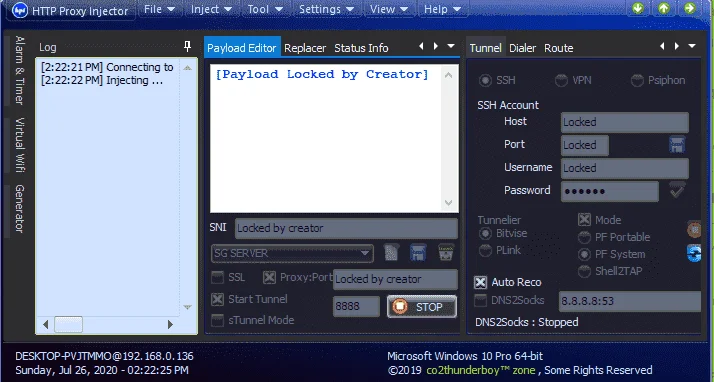
Task: Open the File menu
Action: pyautogui.click(x=159, y=9)
